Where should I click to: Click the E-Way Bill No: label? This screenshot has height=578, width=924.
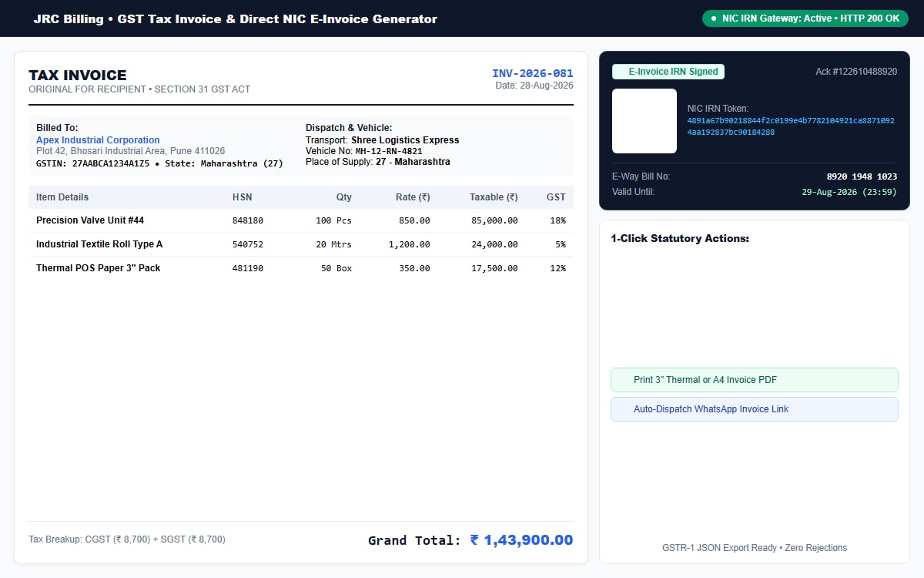(641, 176)
